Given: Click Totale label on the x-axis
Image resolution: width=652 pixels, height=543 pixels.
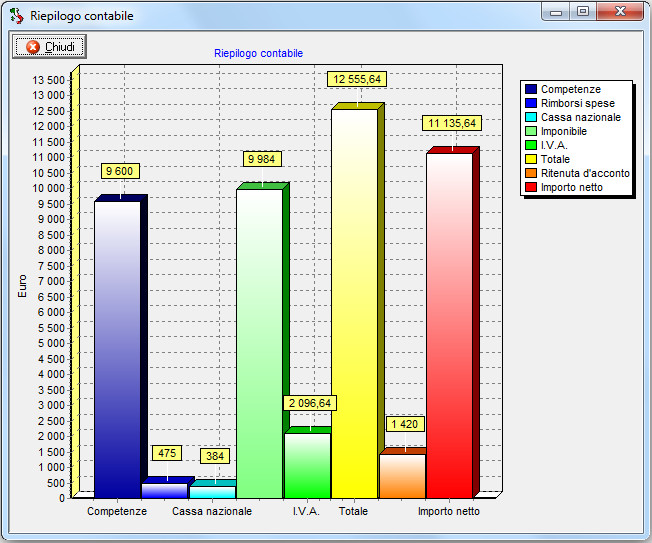Looking at the screenshot, I should [353, 511].
